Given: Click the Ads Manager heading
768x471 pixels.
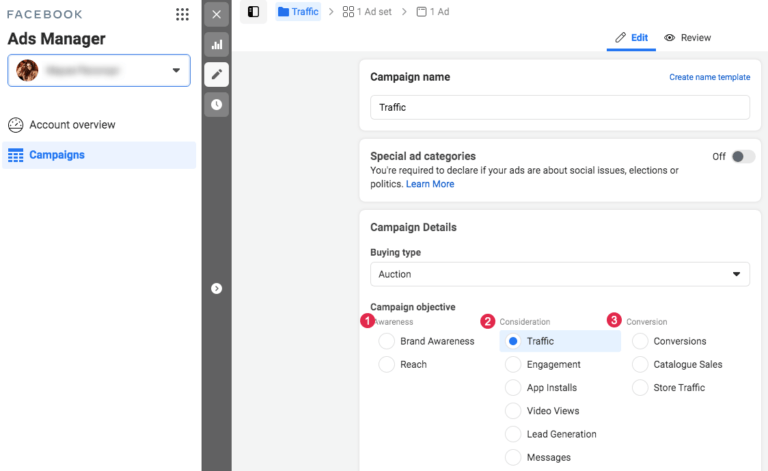Looking at the screenshot, I should 56,39.
